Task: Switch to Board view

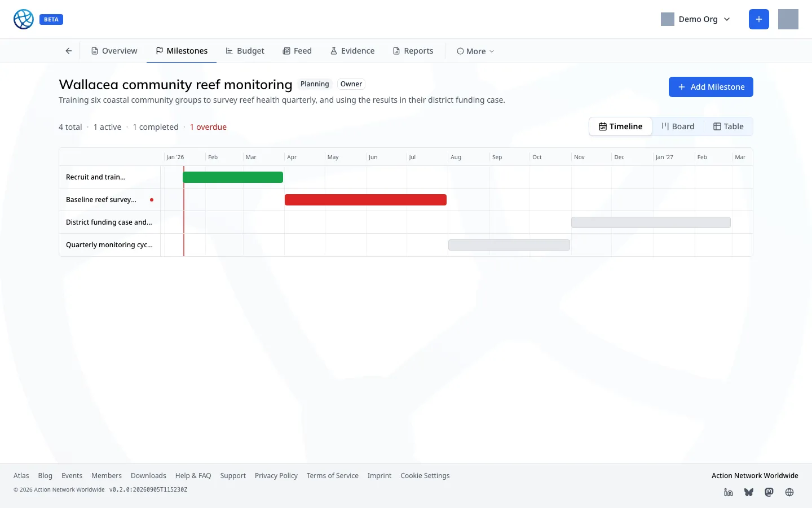Action: [x=678, y=126]
